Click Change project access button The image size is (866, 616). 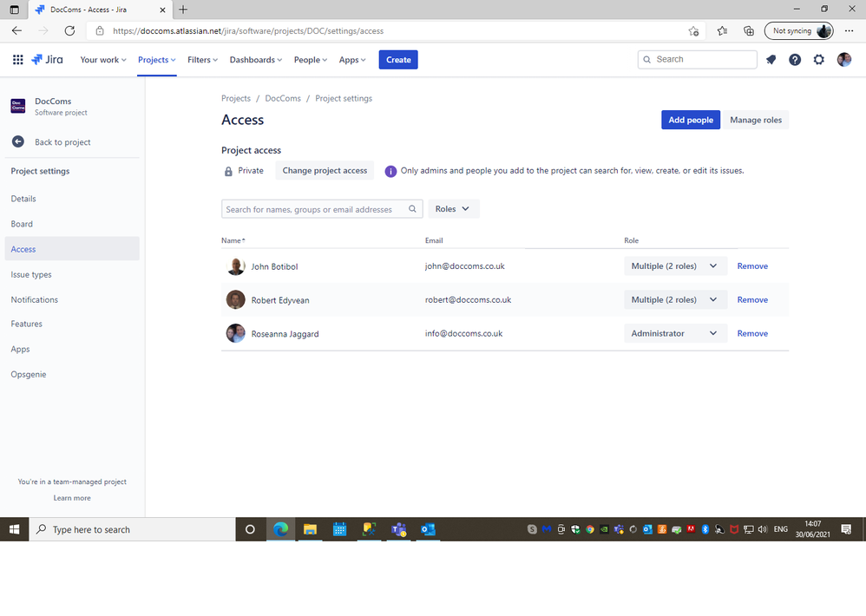pos(325,171)
